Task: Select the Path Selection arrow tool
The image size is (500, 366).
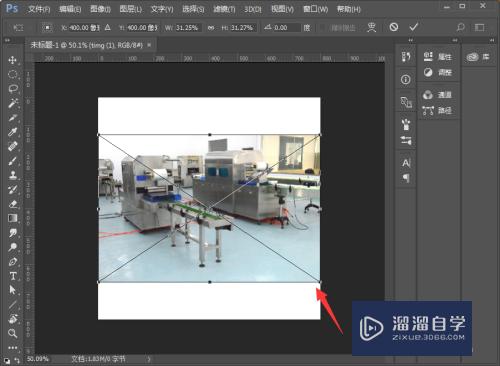Action: tap(13, 290)
